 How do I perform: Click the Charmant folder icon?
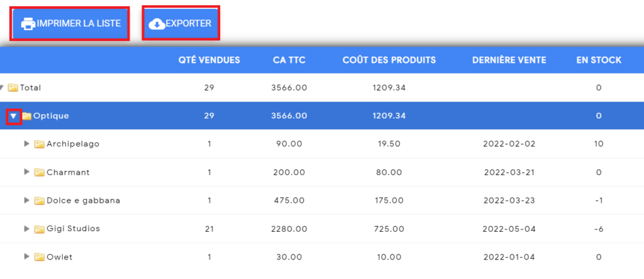pos(40,173)
